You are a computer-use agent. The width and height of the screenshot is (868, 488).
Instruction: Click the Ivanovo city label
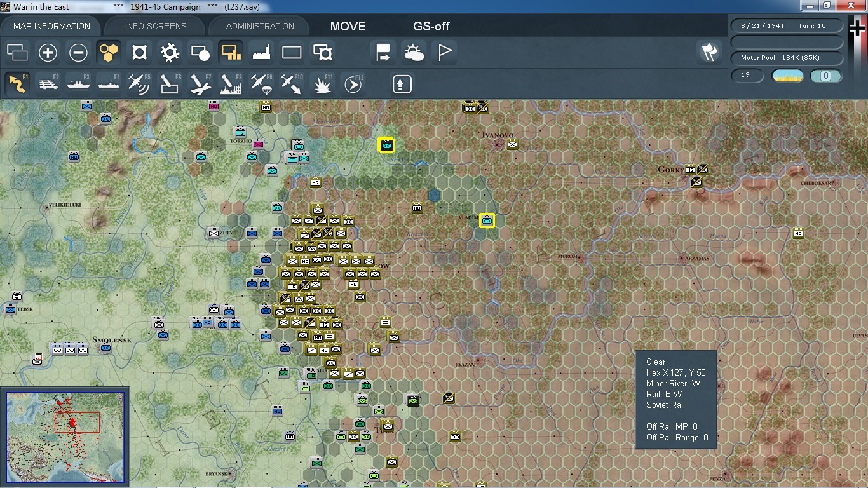pyautogui.click(x=497, y=135)
